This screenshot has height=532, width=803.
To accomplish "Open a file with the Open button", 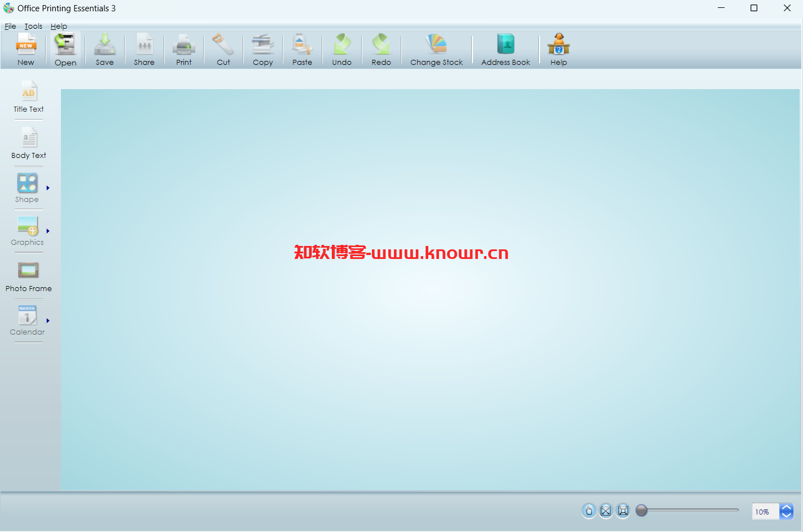I will click(65, 50).
